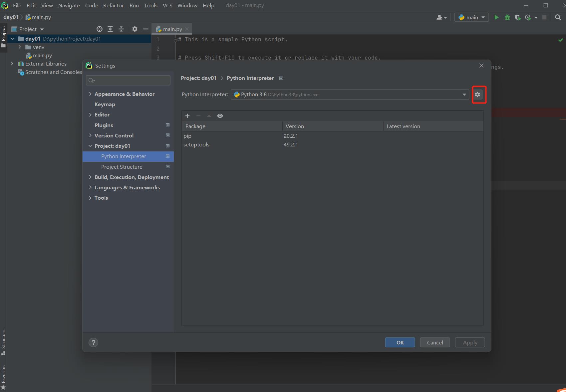
Task: Sort by Version column header
Action: coord(333,126)
